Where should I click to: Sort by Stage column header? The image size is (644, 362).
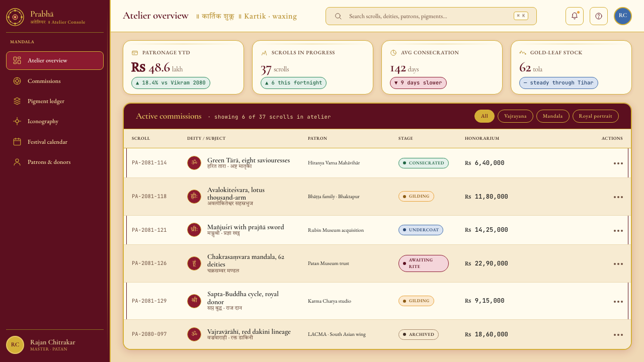point(406,138)
